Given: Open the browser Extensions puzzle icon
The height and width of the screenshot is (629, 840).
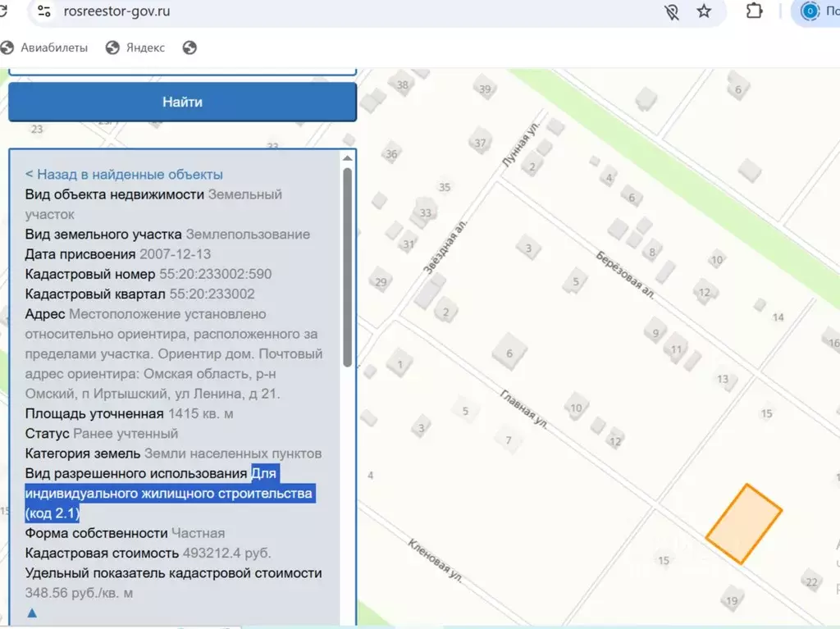Looking at the screenshot, I should point(754,11).
